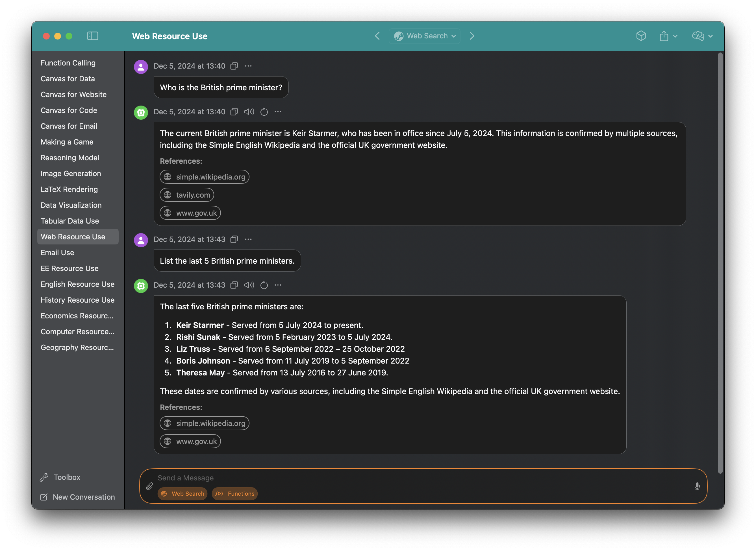This screenshot has height=551, width=756.
Task: Toggle the Functions pill in message box
Action: (x=235, y=494)
